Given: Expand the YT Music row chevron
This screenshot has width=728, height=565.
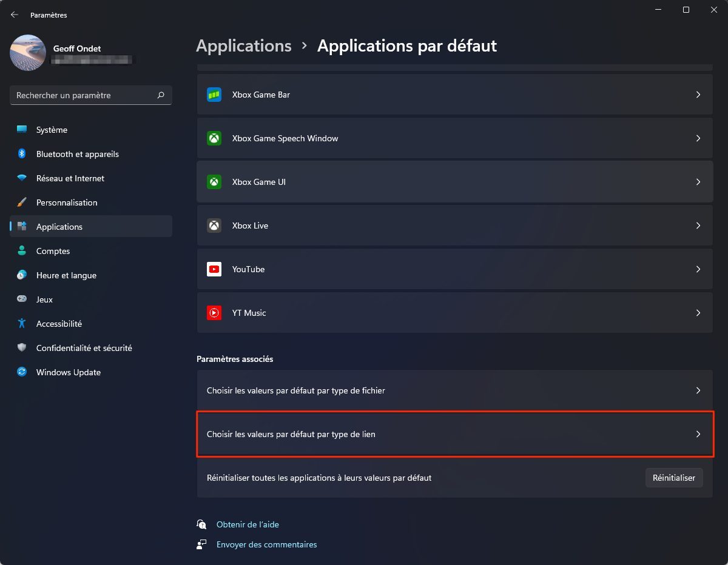Looking at the screenshot, I should click(x=698, y=313).
